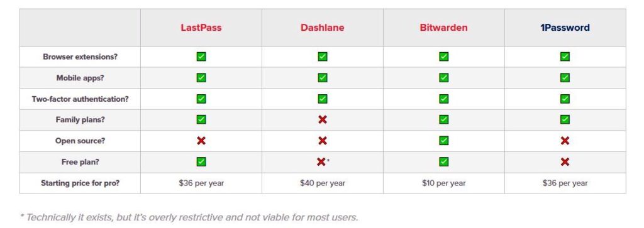Click Dashlane Family plans red X
The height and width of the screenshot is (228, 644).
click(x=323, y=120)
